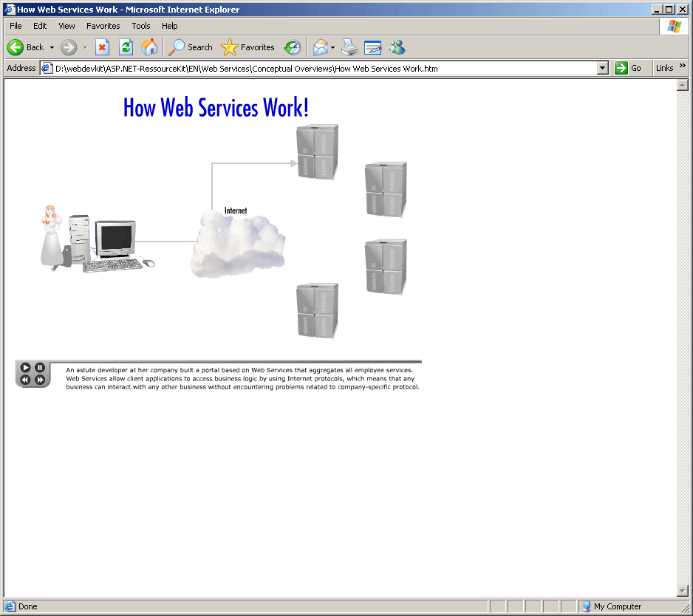The image size is (693, 616).
Task: Expand the Mail dropdown arrow
Action: tap(332, 47)
